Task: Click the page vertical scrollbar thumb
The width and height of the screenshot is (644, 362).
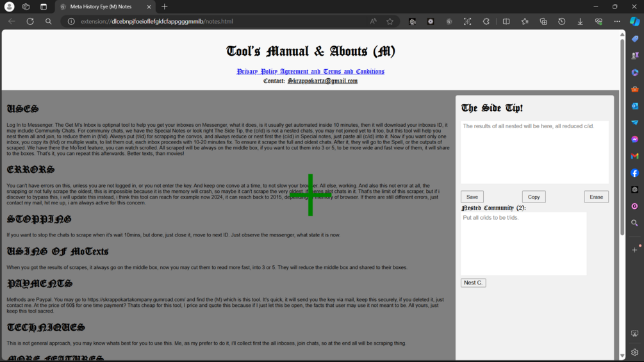Action: click(x=622, y=138)
